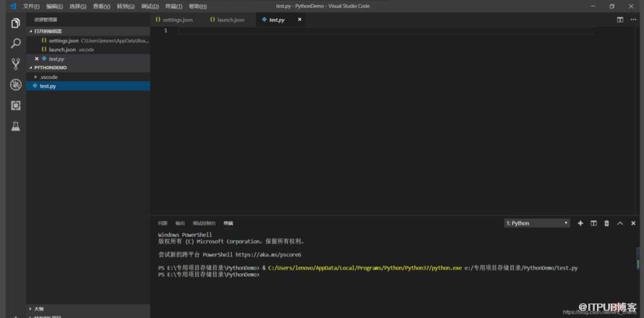Click the 'Windows PowerShell' terminal heading text
The image size is (644, 318).
coord(185,235)
